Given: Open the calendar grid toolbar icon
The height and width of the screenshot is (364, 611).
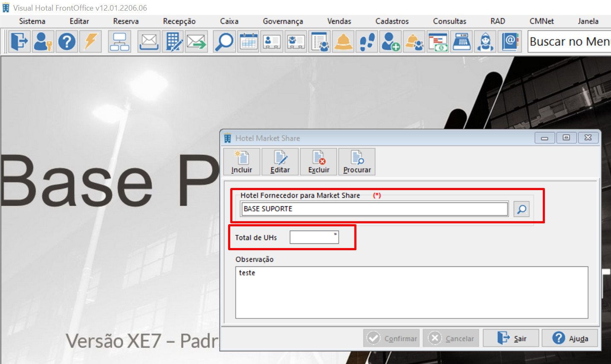Looking at the screenshot, I should pos(248,42).
